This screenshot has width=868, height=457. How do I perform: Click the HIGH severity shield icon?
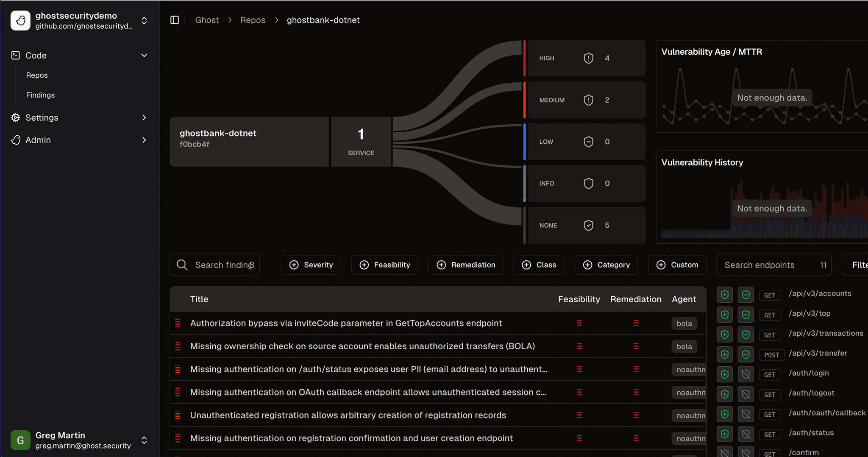(x=588, y=58)
